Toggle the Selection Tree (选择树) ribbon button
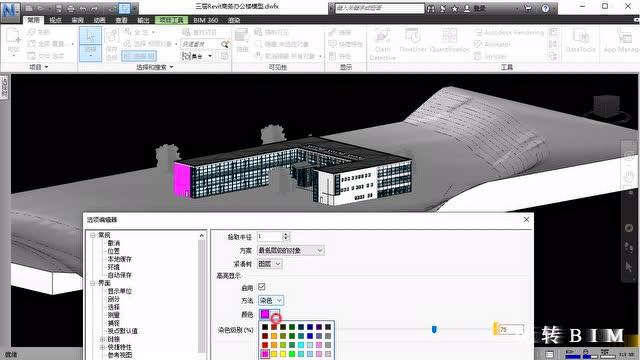 click(139, 56)
